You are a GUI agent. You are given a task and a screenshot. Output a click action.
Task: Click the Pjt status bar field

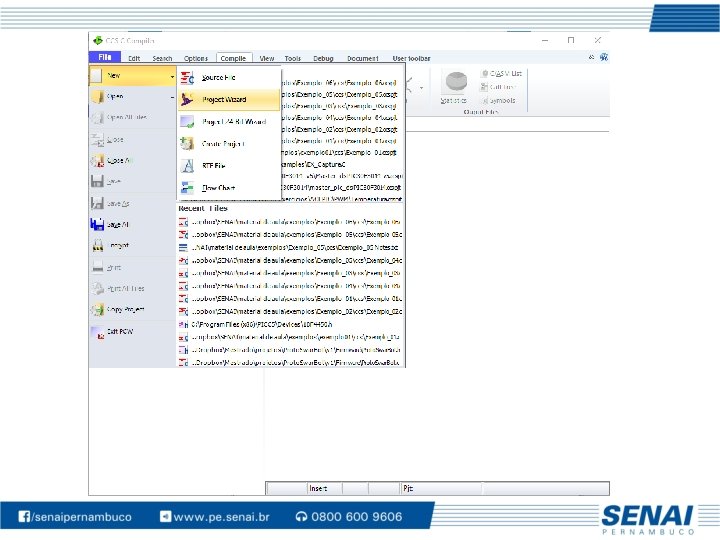(441, 489)
